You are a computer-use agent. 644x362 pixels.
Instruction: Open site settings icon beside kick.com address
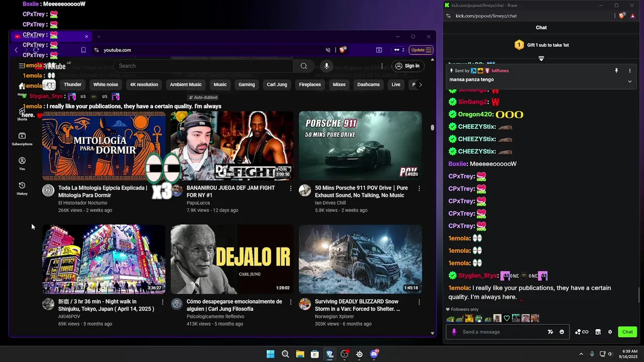pyautogui.click(x=448, y=16)
